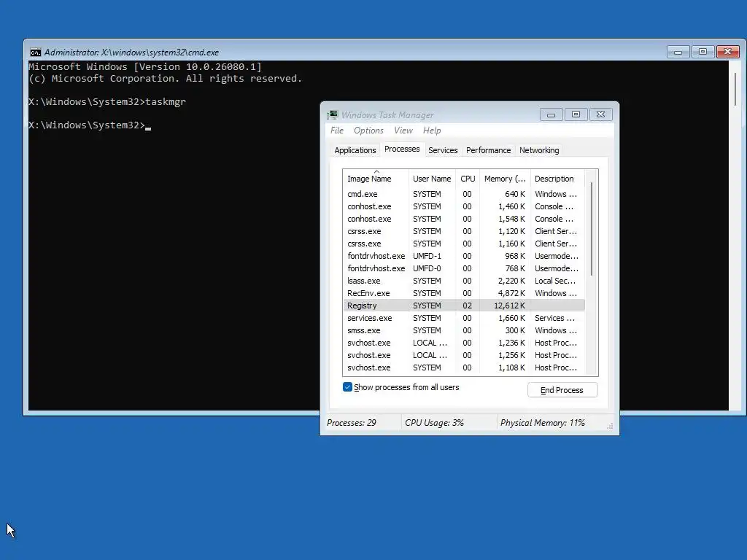Go to the Networking tab
747x560 pixels.
539,150
